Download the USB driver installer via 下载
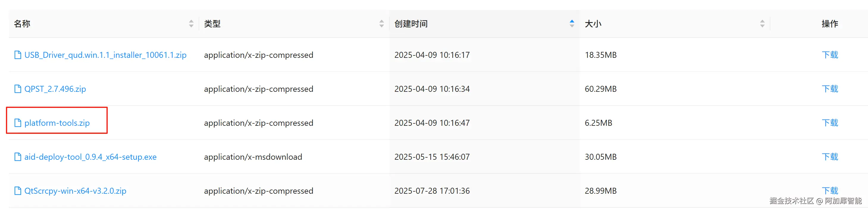The image size is (868, 211). tap(830, 55)
